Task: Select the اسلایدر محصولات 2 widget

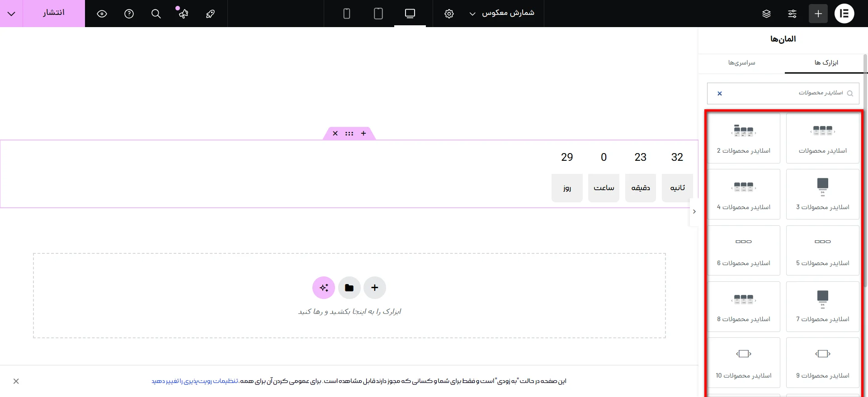Action: click(744, 138)
